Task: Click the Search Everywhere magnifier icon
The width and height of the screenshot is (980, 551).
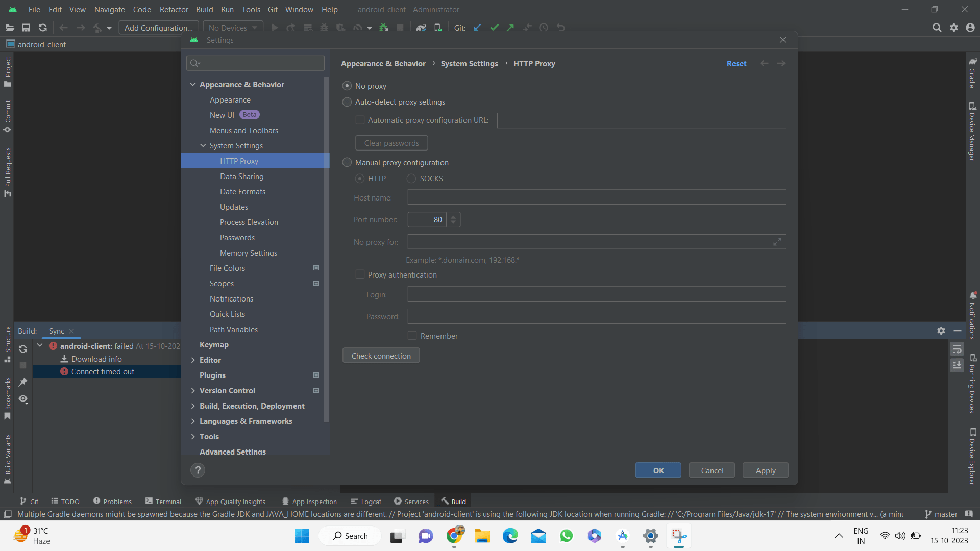Action: tap(937, 28)
